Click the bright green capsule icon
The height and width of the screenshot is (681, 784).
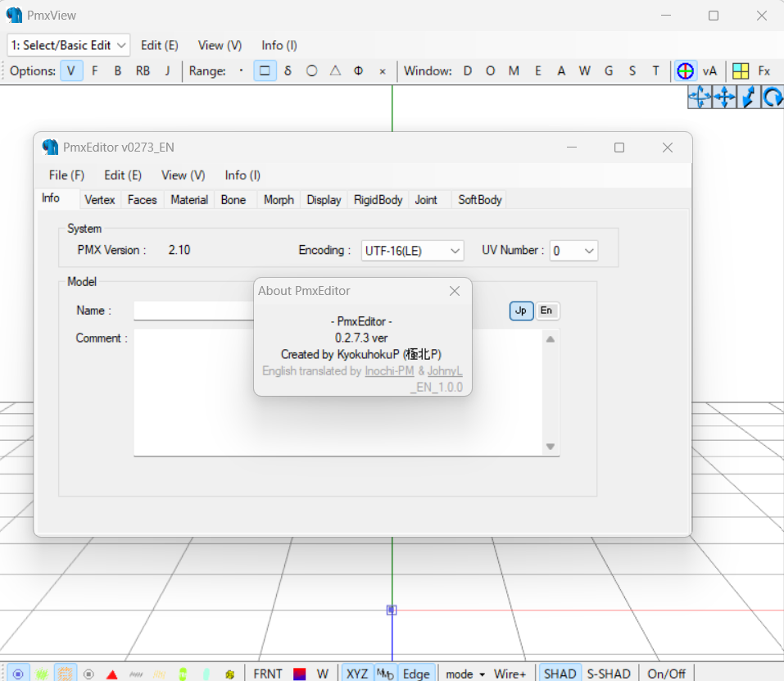(183, 674)
